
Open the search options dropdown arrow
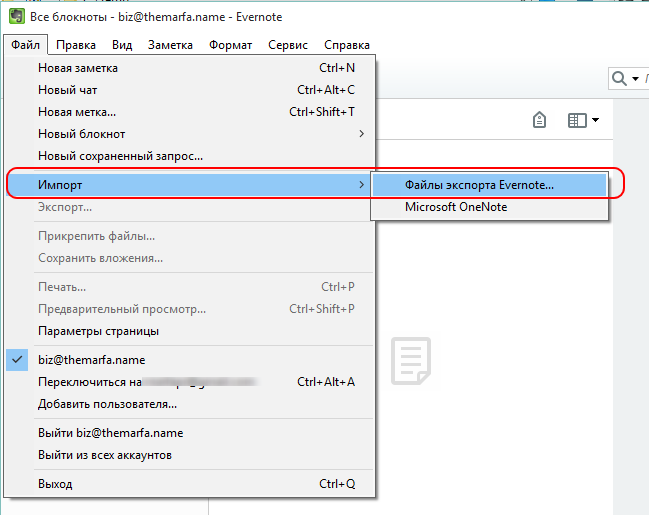point(635,78)
